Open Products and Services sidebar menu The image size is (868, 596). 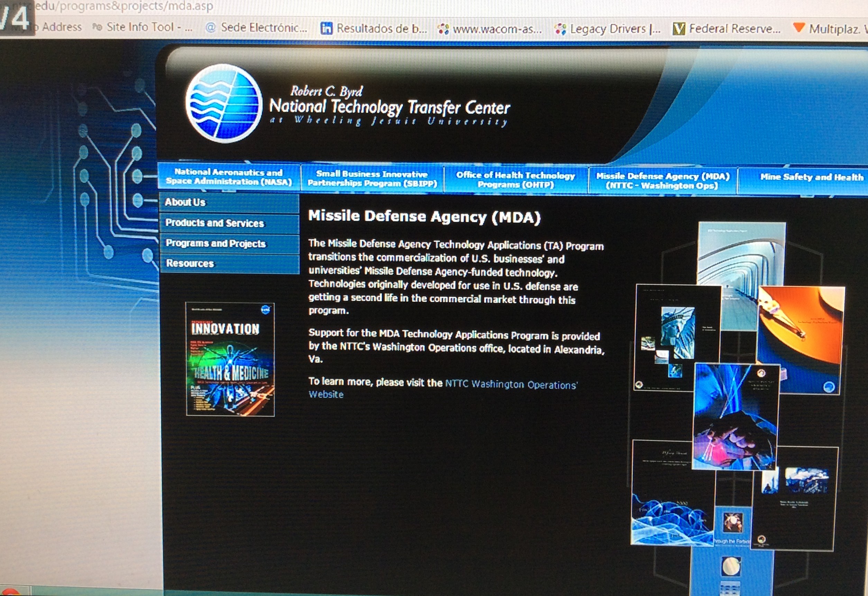coord(229,223)
